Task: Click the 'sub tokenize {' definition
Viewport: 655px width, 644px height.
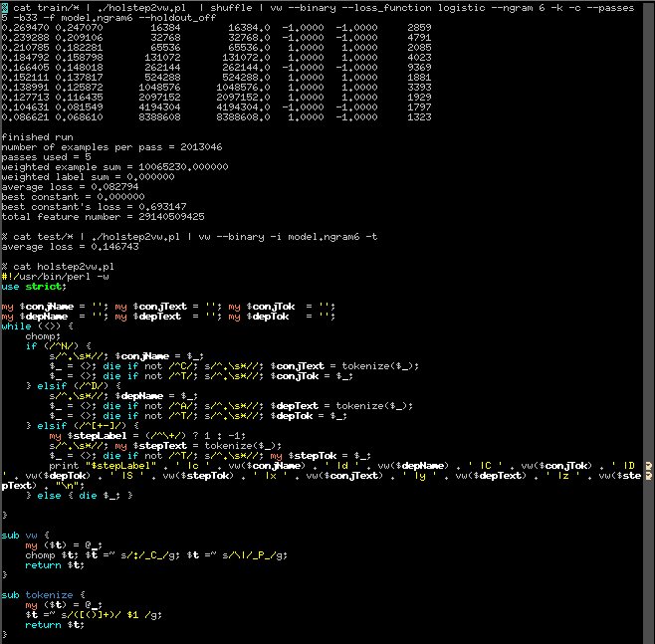Action: click(43, 594)
